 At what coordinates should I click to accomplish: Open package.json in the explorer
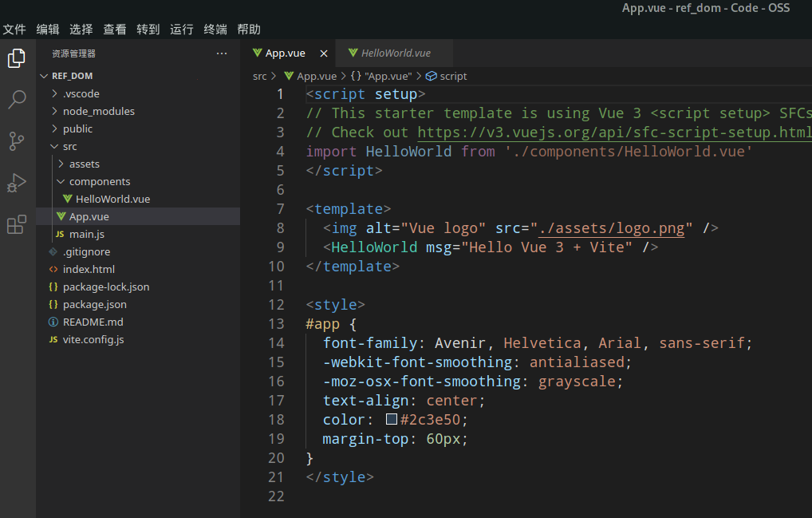click(138, 305)
